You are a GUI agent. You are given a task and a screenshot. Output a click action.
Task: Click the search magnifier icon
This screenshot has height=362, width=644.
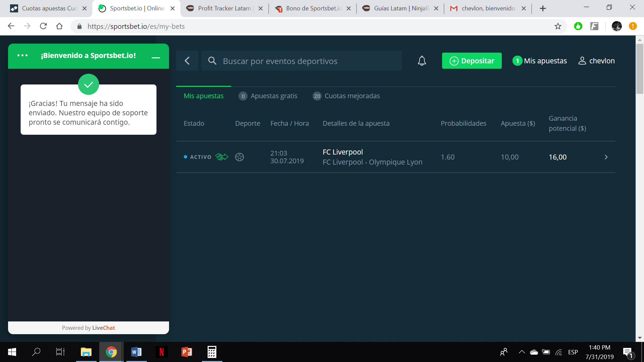click(212, 61)
